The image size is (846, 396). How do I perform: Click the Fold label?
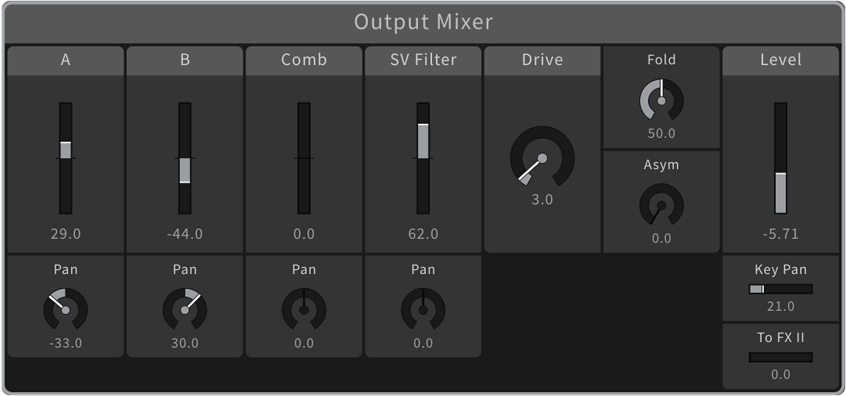pos(661,59)
